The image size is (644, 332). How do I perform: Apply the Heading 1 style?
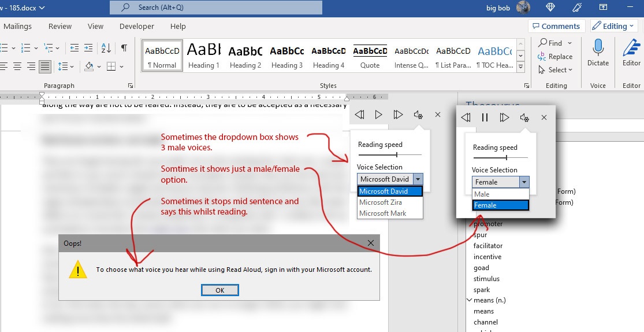204,56
